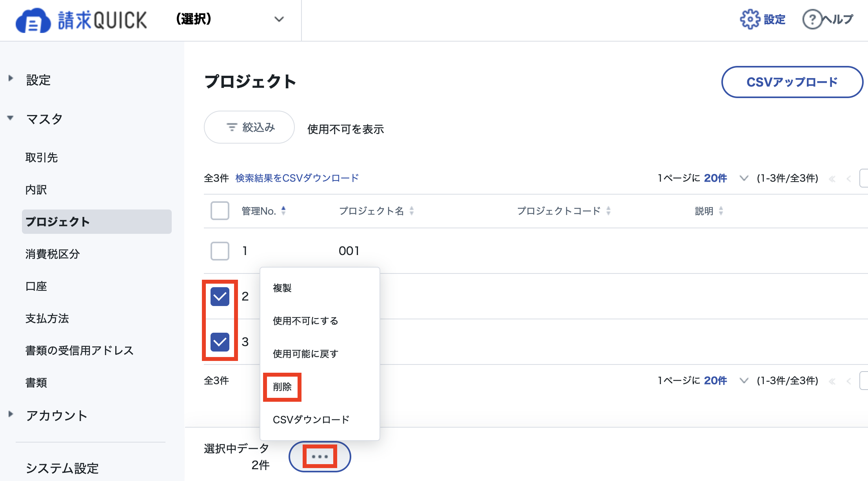Open 内訳 in the sidebar
Screen dimensions: 868x481
pyautogui.click(x=36, y=190)
